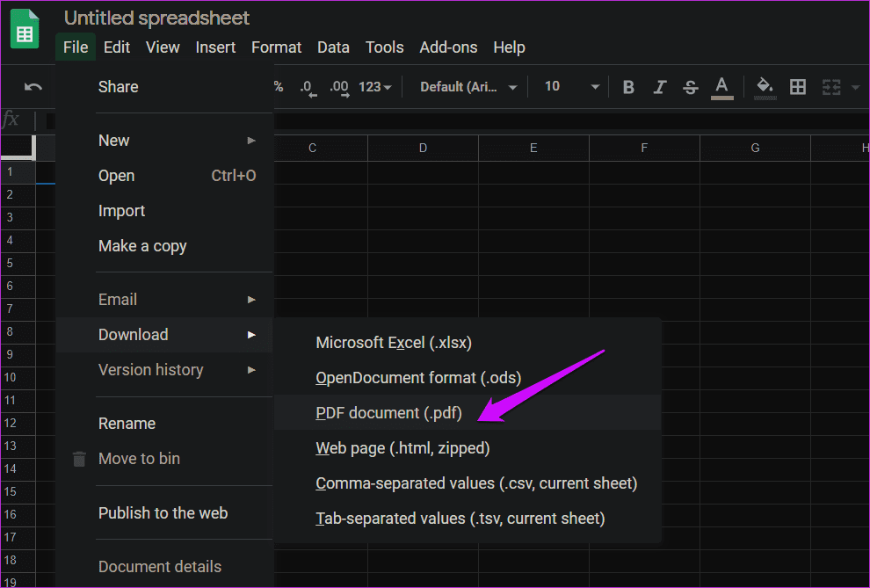Download as OpenDocument format (.ods)
870x588 pixels.
[468, 378]
